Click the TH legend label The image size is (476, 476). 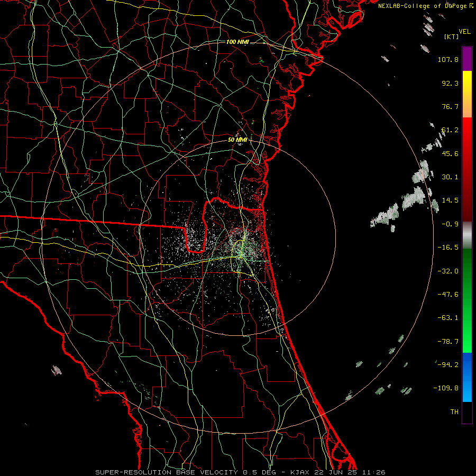(454, 412)
